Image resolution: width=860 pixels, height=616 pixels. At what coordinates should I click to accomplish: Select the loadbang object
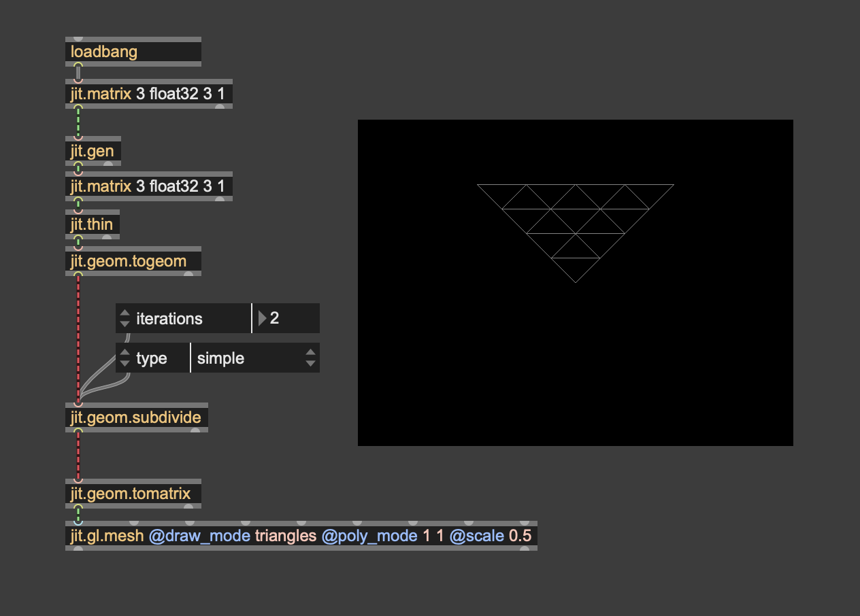[133, 52]
